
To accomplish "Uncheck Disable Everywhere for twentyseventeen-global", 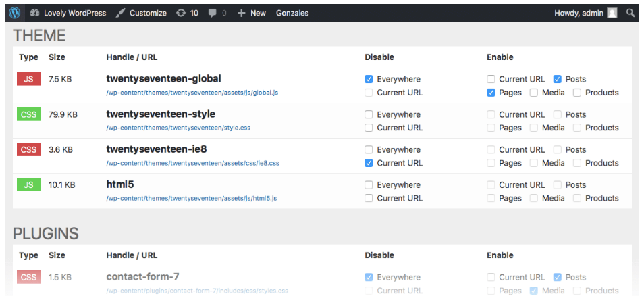I will point(369,79).
